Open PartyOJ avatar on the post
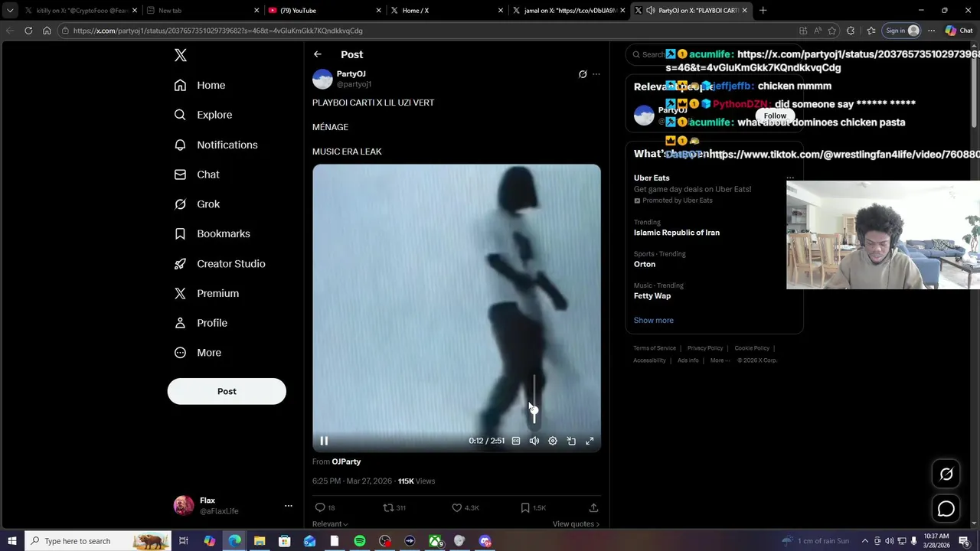The height and width of the screenshot is (551, 980). (322, 79)
